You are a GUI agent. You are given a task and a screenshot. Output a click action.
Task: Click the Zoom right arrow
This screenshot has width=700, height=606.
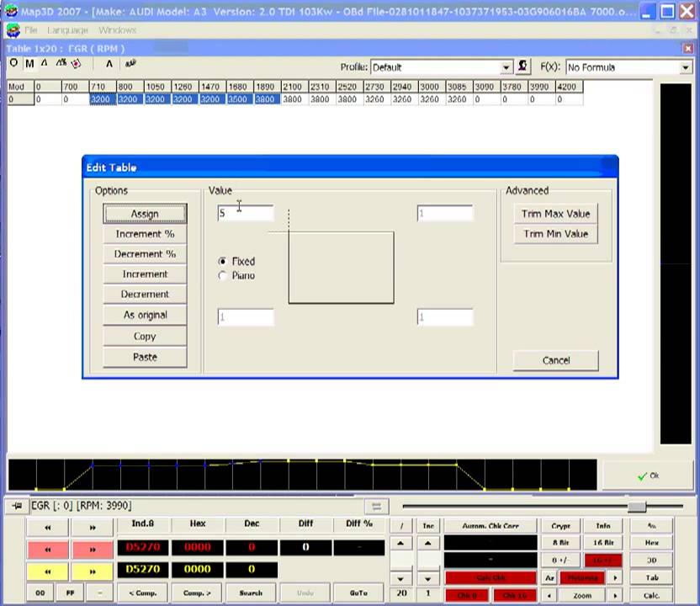click(615, 595)
